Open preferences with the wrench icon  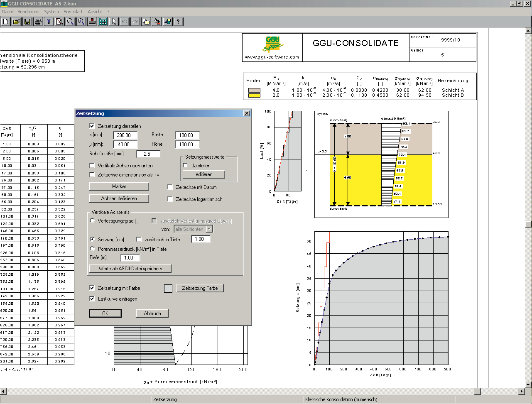tap(49, 22)
